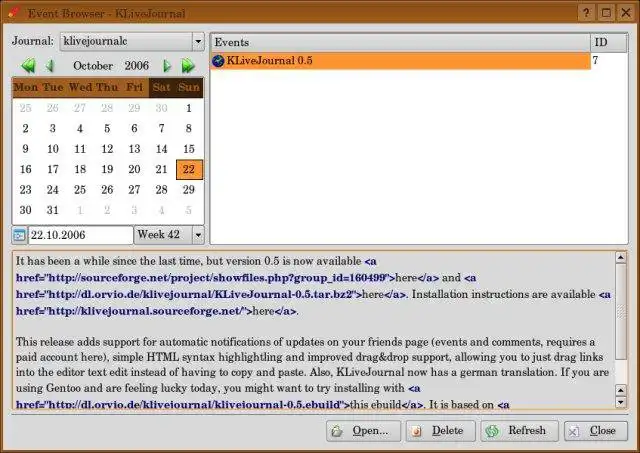Click the Delete button
Image resolution: width=640 pixels, height=453 pixels.
coord(441,431)
